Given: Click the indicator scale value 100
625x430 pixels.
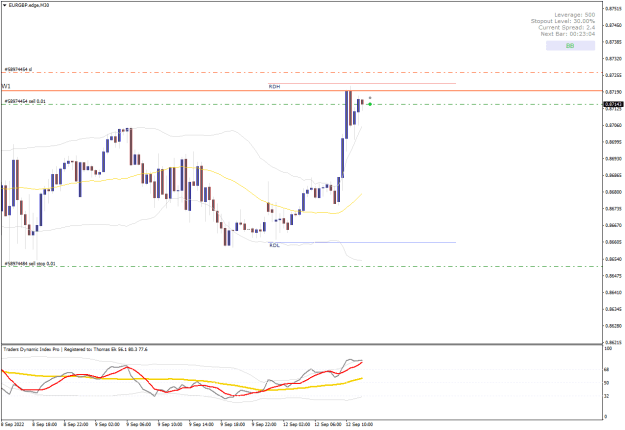Looking at the screenshot, I should coord(608,349).
